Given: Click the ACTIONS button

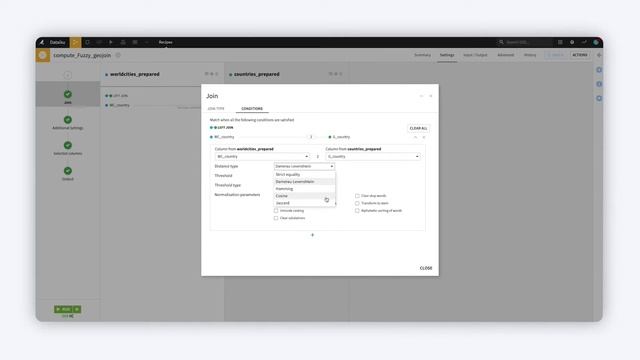Looking at the screenshot, I should (x=580, y=55).
